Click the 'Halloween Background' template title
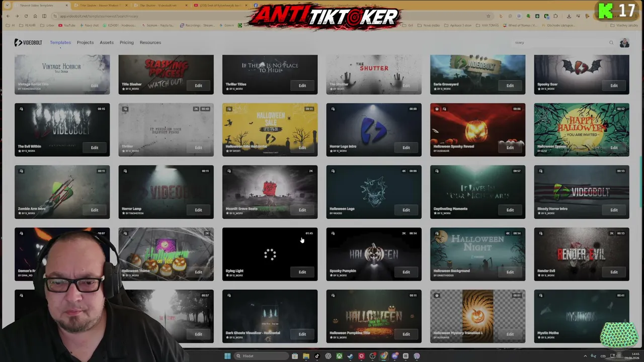The height and width of the screenshot is (362, 644). (x=452, y=271)
